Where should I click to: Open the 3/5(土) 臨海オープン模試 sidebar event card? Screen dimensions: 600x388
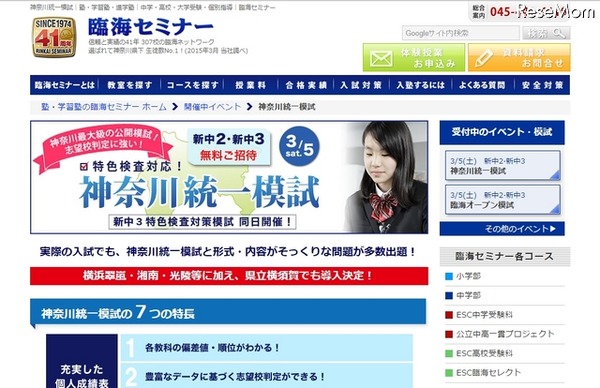(502, 199)
